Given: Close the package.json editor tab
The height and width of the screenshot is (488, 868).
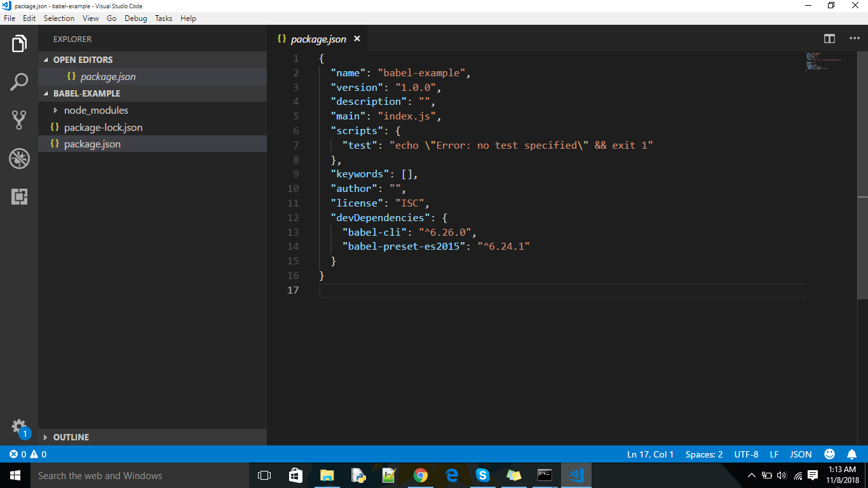Looking at the screenshot, I should click(x=357, y=39).
